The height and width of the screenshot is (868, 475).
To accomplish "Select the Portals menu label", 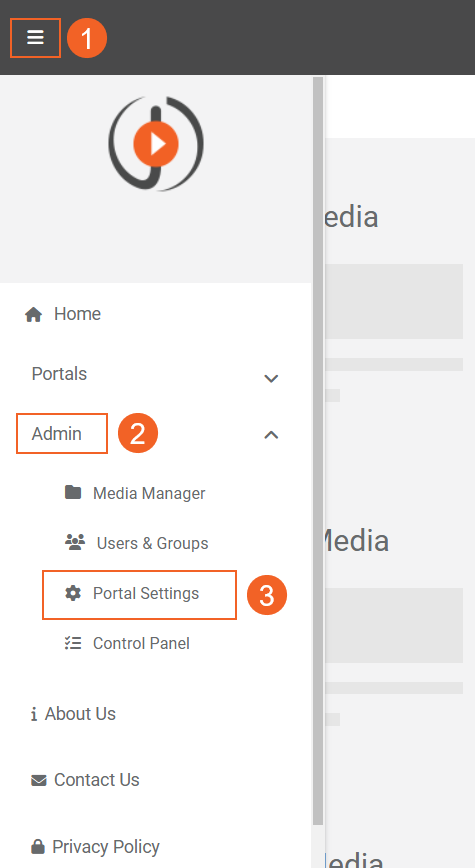I will click(59, 374).
